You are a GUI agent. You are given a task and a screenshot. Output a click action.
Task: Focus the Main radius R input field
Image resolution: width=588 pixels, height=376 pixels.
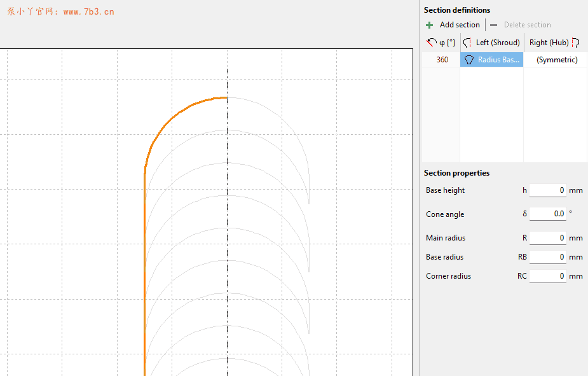coord(547,238)
